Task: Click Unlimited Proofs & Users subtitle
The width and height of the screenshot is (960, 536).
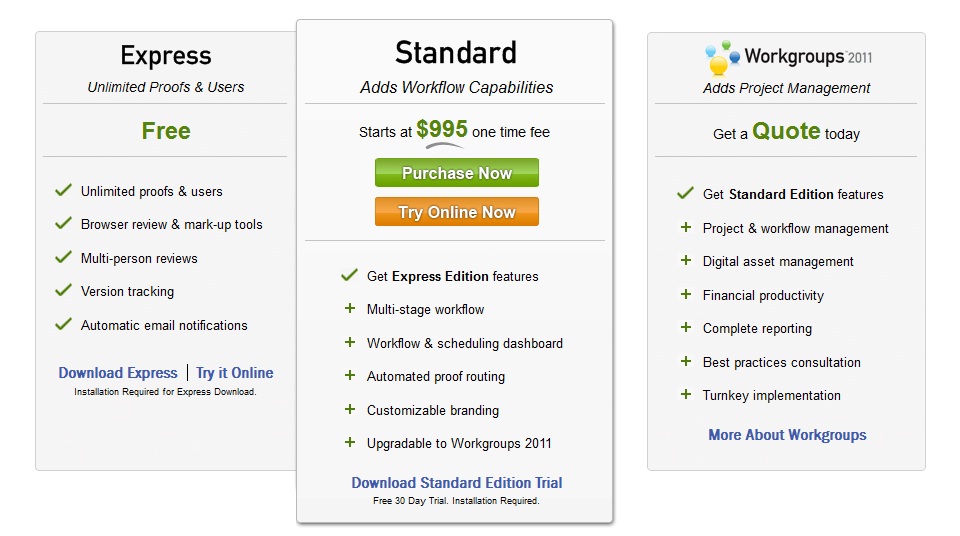Action: (166, 87)
